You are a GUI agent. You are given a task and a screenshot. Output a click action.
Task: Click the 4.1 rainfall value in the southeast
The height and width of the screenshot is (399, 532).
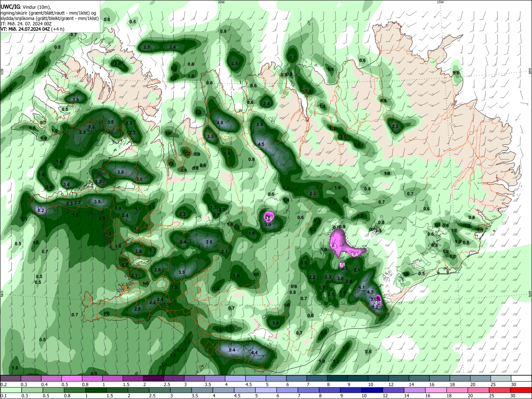(x=361, y=287)
